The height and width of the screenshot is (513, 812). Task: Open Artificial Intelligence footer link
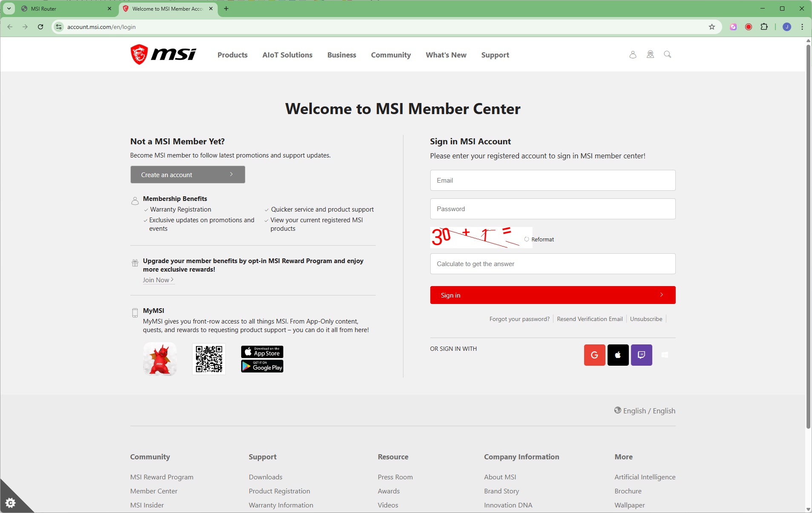(x=645, y=477)
